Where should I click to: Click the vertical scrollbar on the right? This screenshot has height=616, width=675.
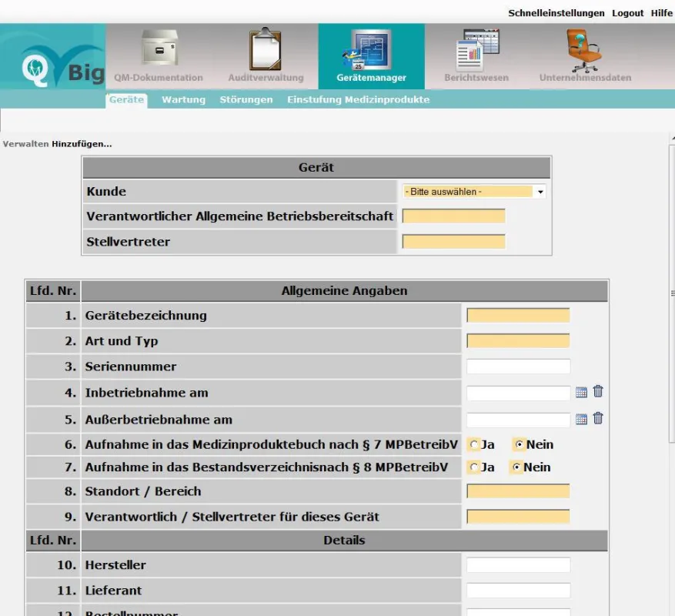(x=672, y=293)
